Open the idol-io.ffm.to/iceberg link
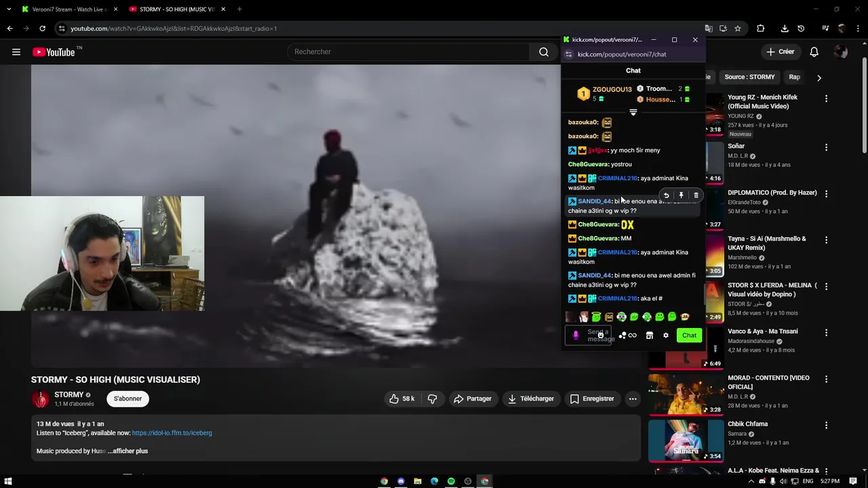868x488 pixels. (x=172, y=433)
